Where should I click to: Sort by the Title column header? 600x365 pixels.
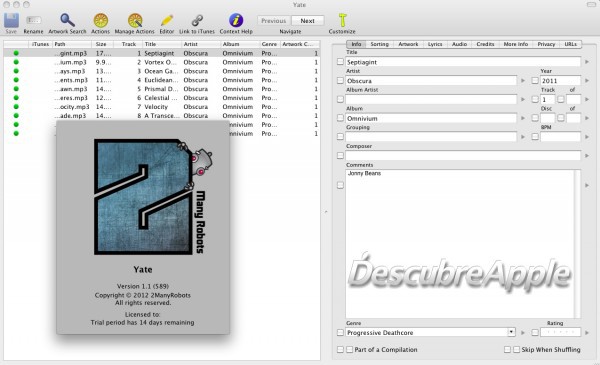pos(161,44)
